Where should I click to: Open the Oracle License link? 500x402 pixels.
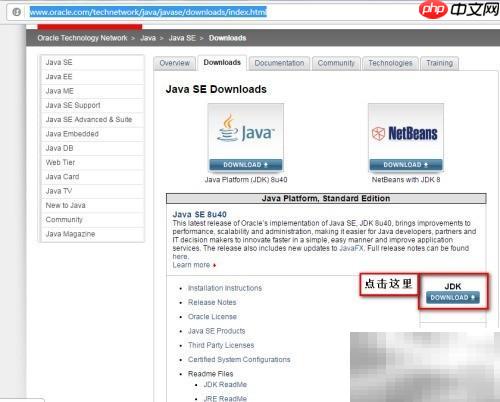[212, 317]
